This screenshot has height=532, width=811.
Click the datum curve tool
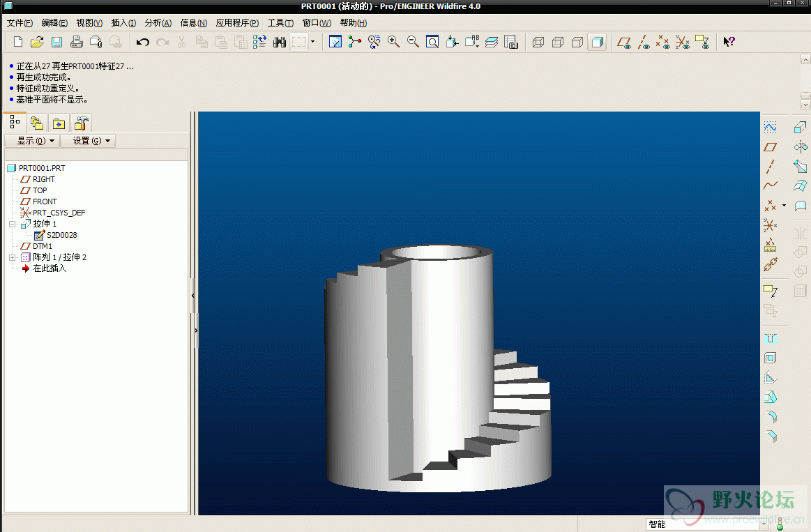770,185
